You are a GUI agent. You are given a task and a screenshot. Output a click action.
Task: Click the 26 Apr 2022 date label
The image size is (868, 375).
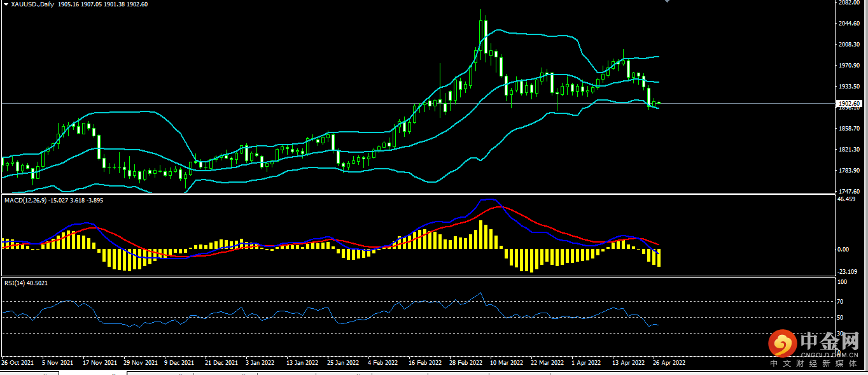point(669,363)
